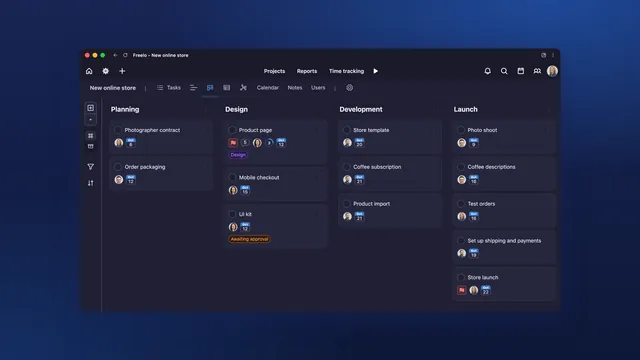Image resolution: width=640 pixels, height=360 pixels.
Task: Click the Planning column heading
Action: pos(125,109)
